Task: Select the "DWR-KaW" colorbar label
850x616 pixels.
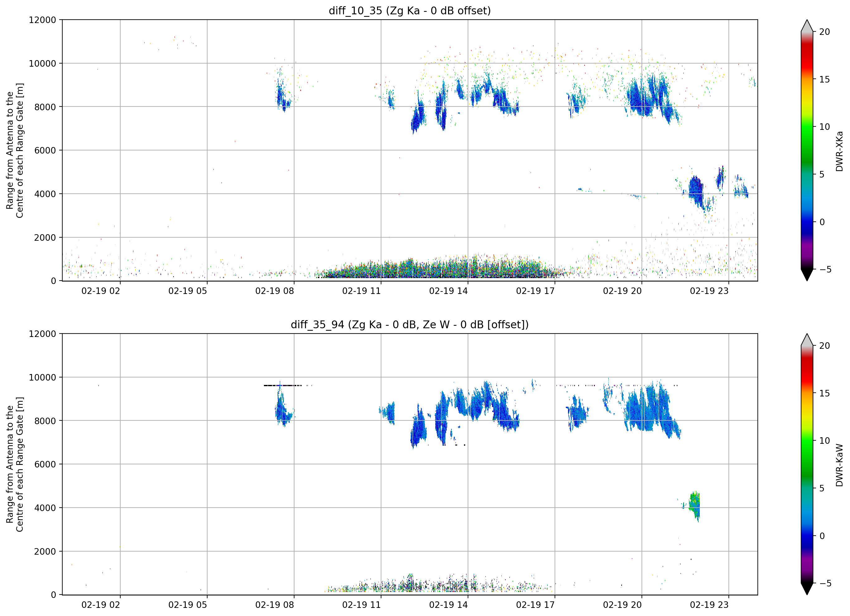Action: click(839, 465)
